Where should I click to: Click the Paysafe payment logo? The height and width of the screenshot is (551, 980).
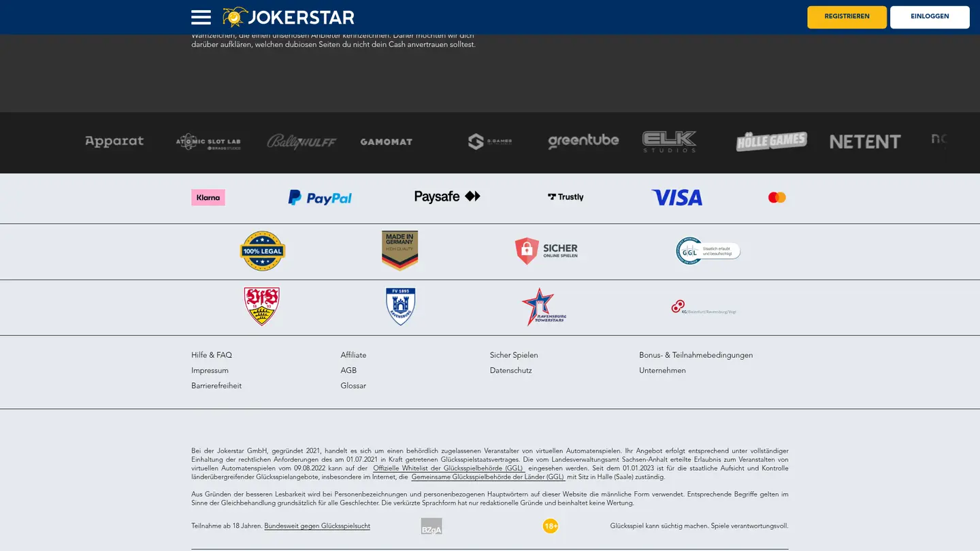pyautogui.click(x=447, y=197)
